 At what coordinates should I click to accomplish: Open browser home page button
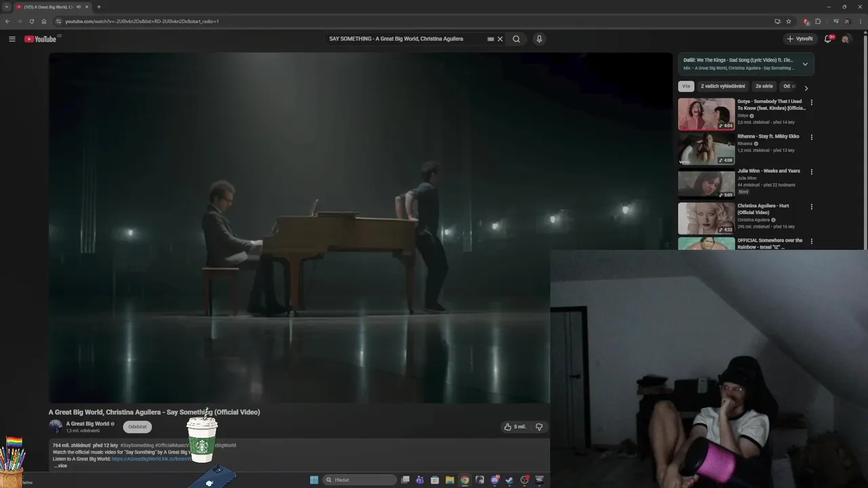pyautogui.click(x=44, y=21)
